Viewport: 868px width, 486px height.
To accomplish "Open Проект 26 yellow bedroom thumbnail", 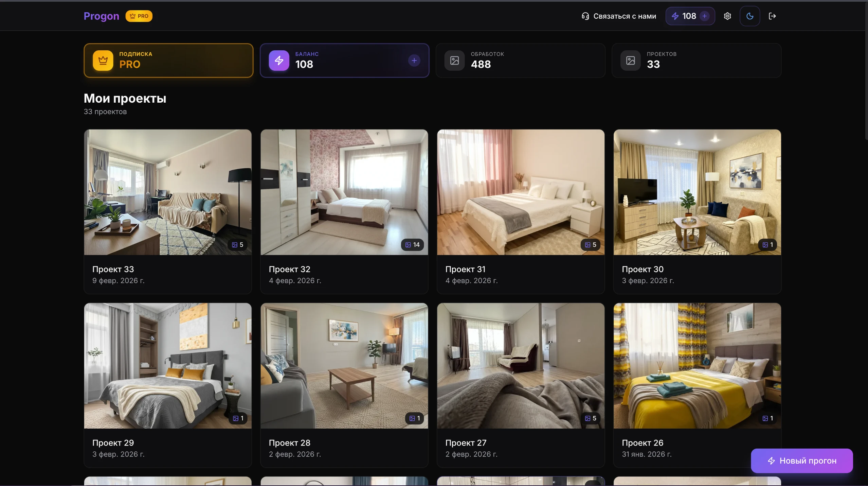I will click(697, 365).
